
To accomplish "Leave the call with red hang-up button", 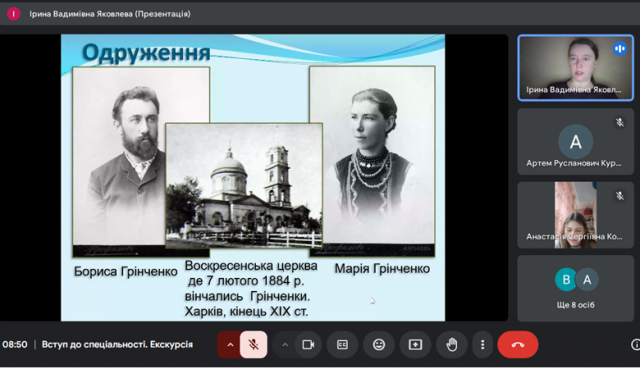I will tap(518, 345).
